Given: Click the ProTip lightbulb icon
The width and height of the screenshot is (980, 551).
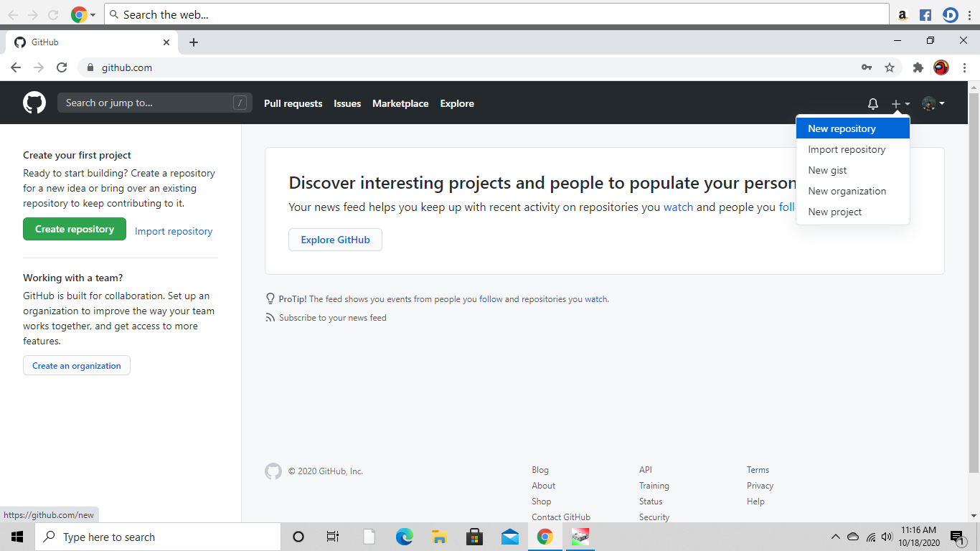Looking at the screenshot, I should [270, 298].
